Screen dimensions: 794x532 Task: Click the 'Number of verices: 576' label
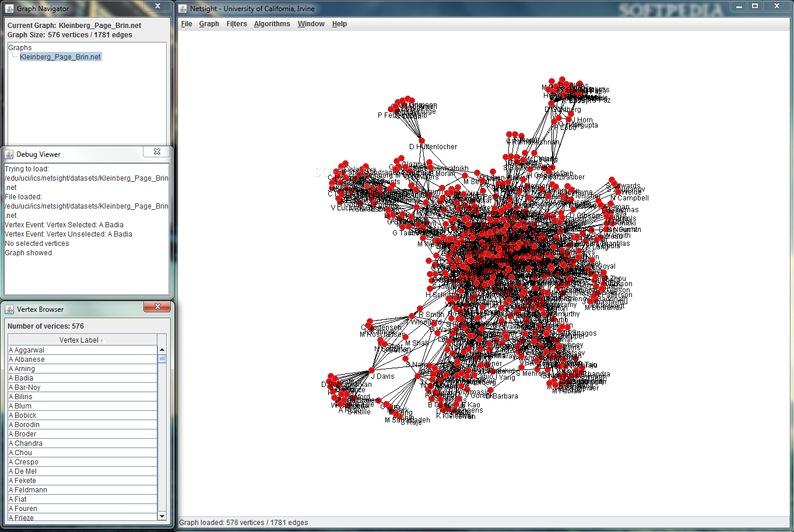point(45,326)
